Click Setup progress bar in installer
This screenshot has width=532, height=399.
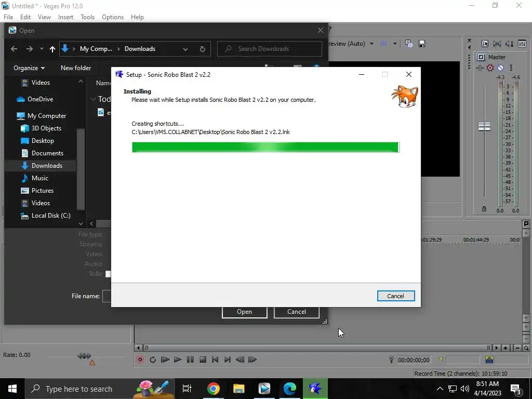click(265, 147)
